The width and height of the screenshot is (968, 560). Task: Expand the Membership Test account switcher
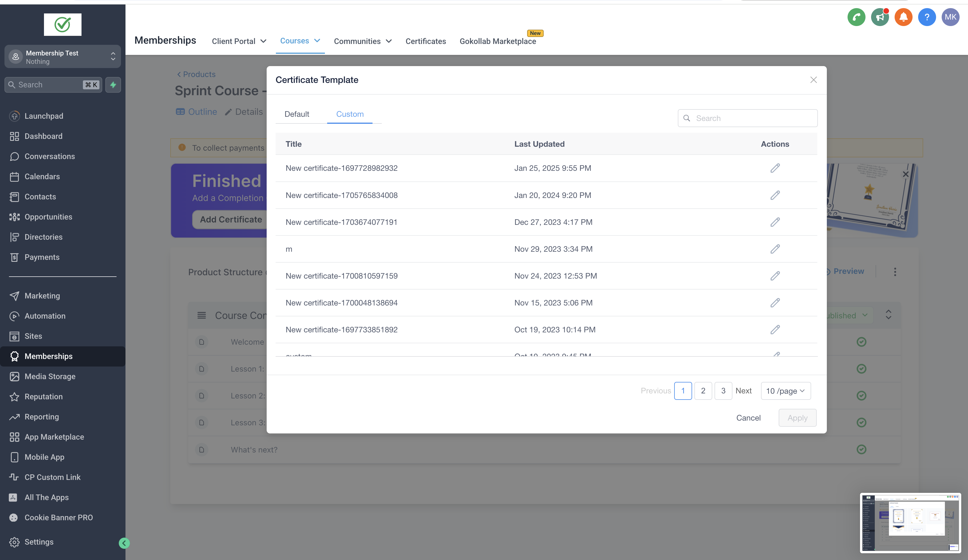click(x=63, y=57)
